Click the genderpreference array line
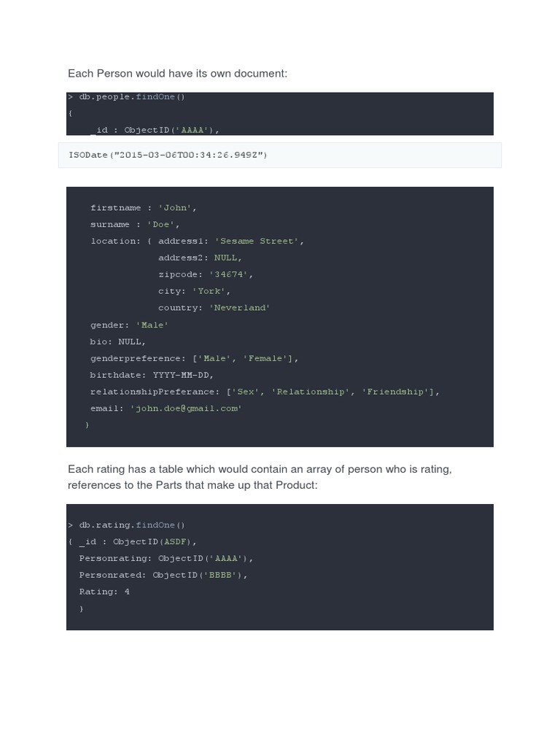Image resolution: width=560 pixels, height=747 pixels. (194, 358)
